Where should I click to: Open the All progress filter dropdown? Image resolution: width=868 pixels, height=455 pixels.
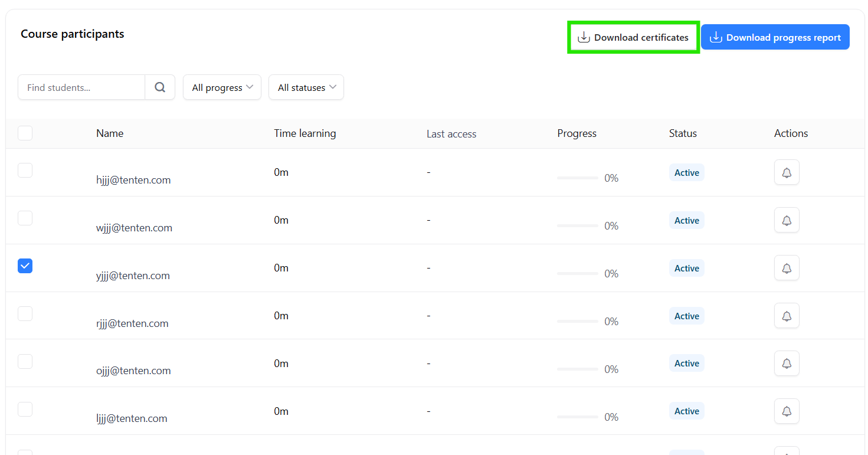click(x=222, y=87)
